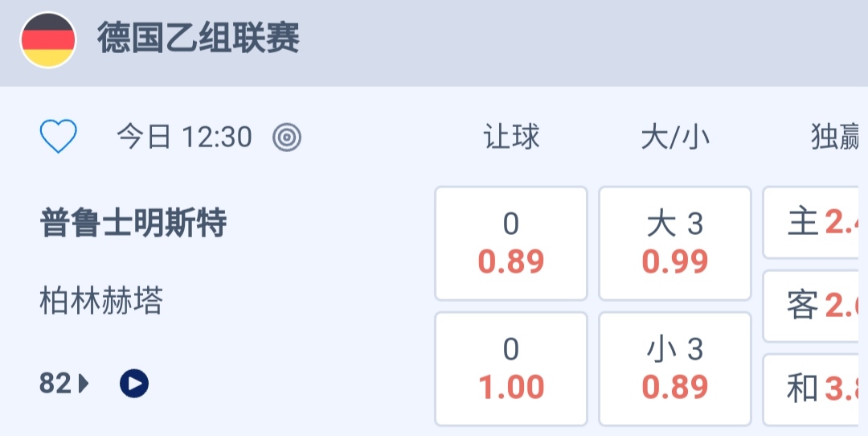This screenshot has width=868, height=436.
Task: Collapse the 德国乙组联赛 league title
Action: point(199,39)
